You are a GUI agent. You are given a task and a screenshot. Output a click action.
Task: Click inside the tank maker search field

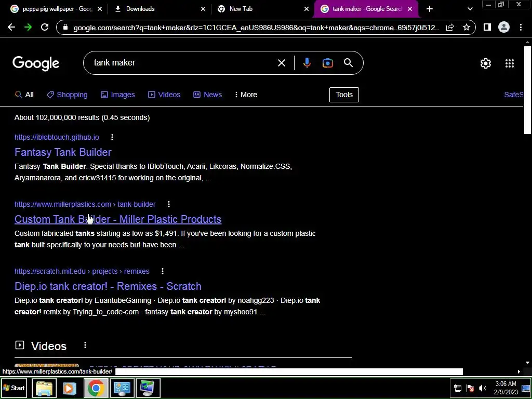pyautogui.click(x=183, y=63)
